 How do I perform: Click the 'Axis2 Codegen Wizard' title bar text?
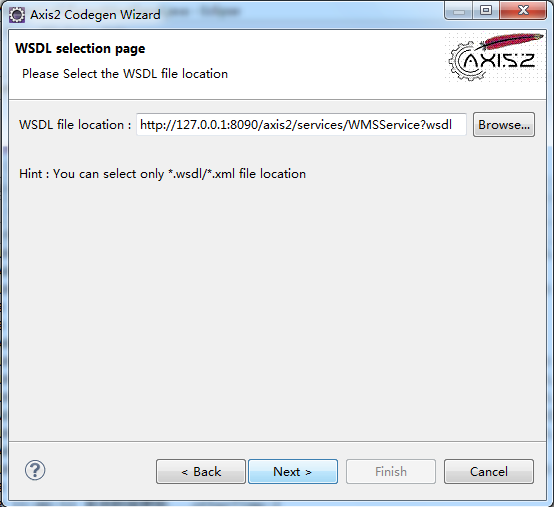point(95,15)
